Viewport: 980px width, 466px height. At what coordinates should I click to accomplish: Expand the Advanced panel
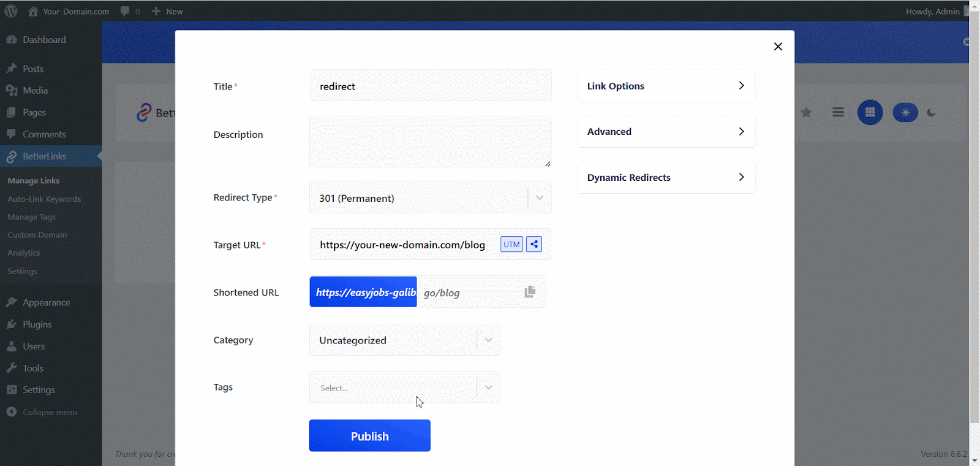(666, 131)
